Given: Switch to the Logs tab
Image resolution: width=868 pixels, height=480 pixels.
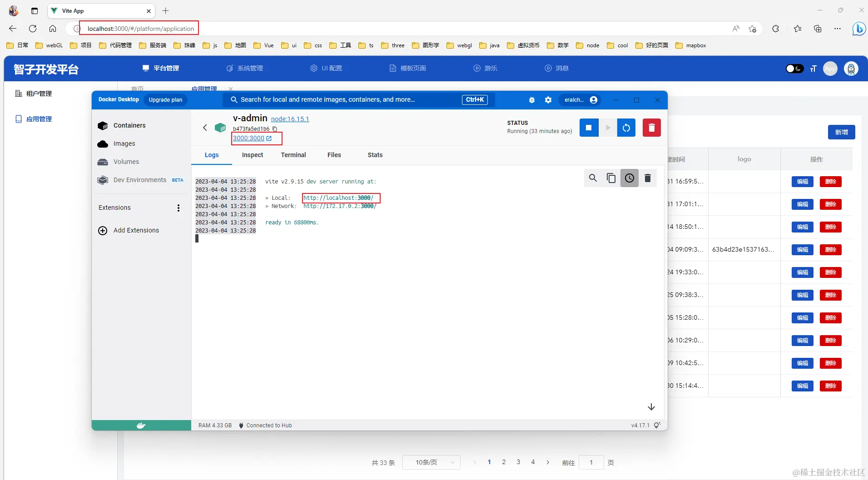Looking at the screenshot, I should (x=212, y=155).
